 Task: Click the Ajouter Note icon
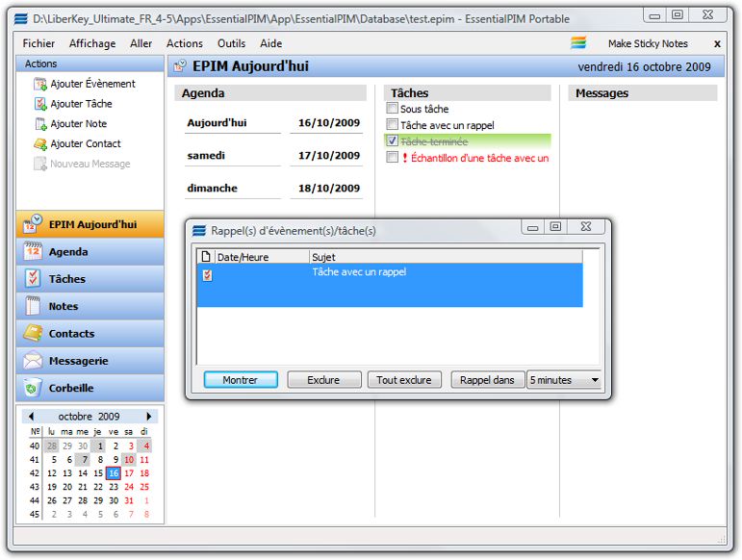[40, 124]
